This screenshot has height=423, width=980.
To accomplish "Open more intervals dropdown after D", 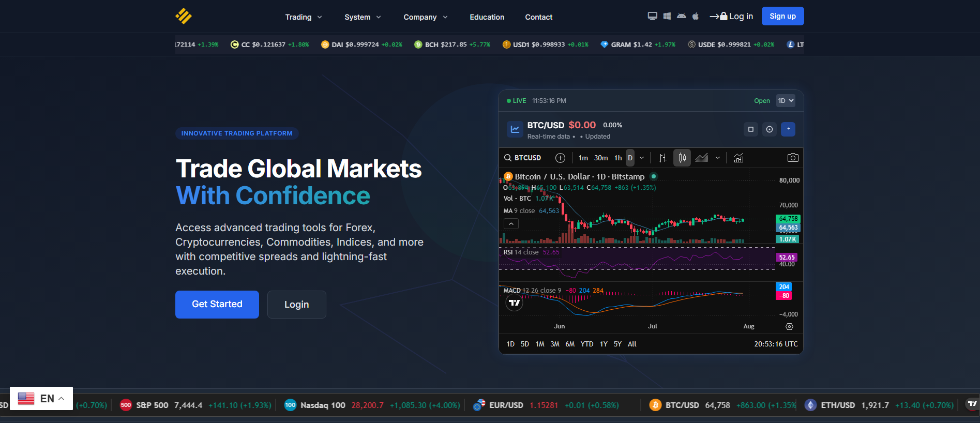I will click(642, 158).
